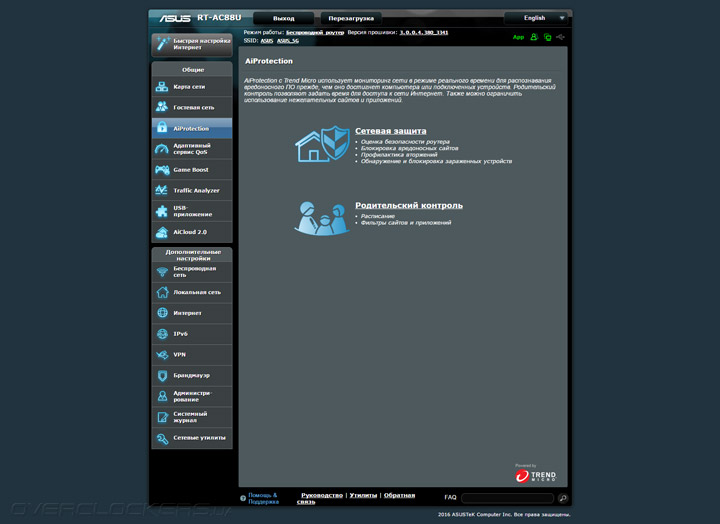Click the USB status icon in header
The image size is (720, 524).
561,37
